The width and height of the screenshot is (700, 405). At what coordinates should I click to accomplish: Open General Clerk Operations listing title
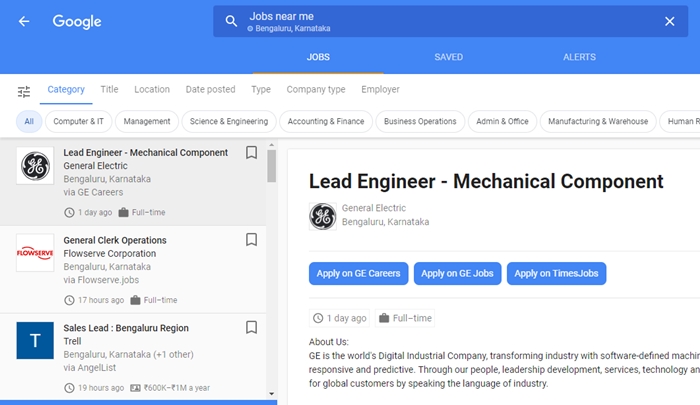[x=115, y=240]
